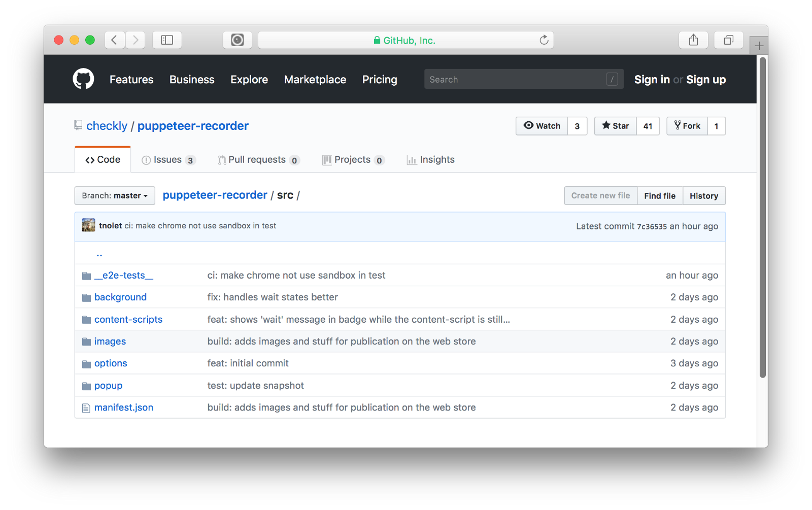Star the puppeteer-recorder repository
This screenshot has width=812, height=510.
tap(616, 126)
